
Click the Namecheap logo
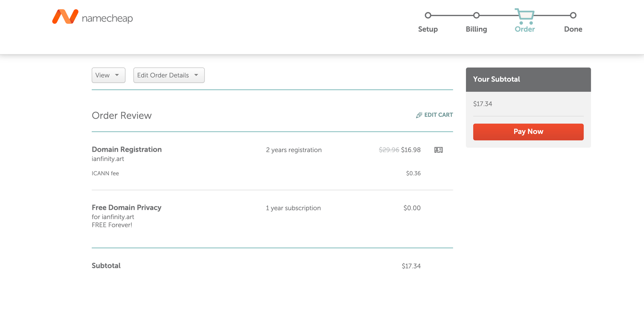click(x=92, y=17)
